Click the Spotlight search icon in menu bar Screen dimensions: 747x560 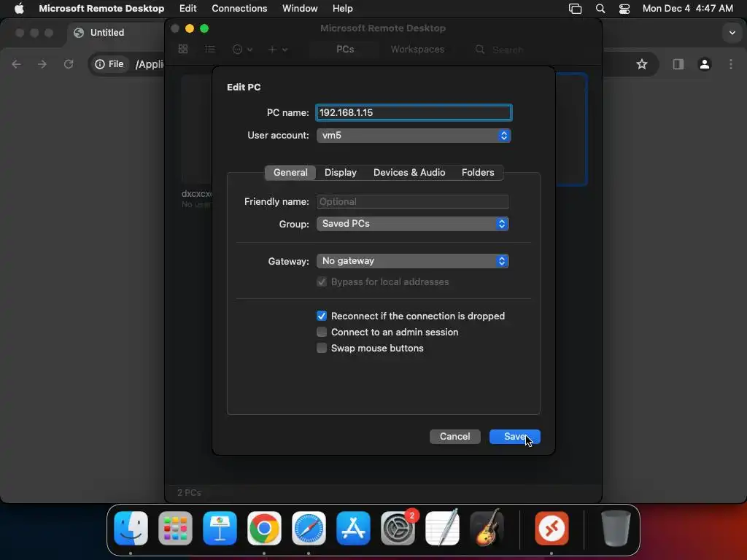(600, 9)
